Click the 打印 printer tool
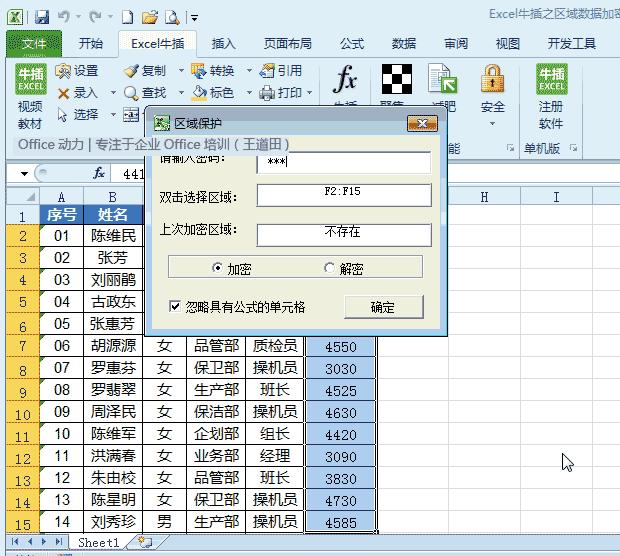Screen dimensions: 620x556 tap(280, 93)
